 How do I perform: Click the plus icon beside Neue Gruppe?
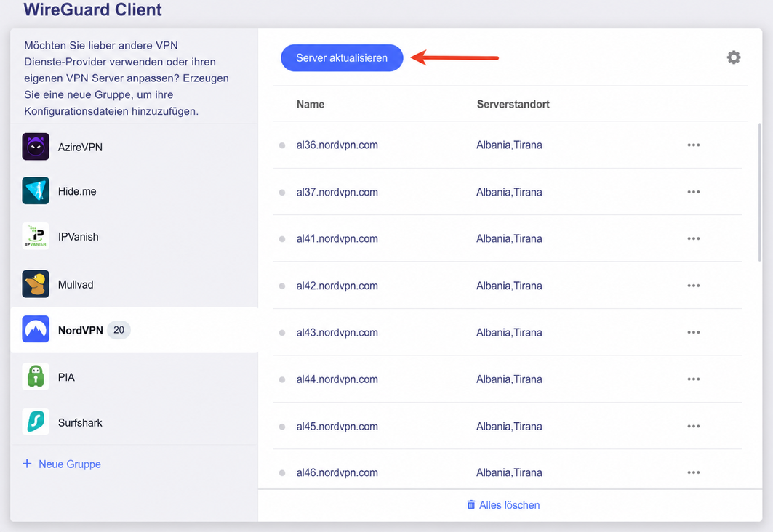click(x=27, y=464)
